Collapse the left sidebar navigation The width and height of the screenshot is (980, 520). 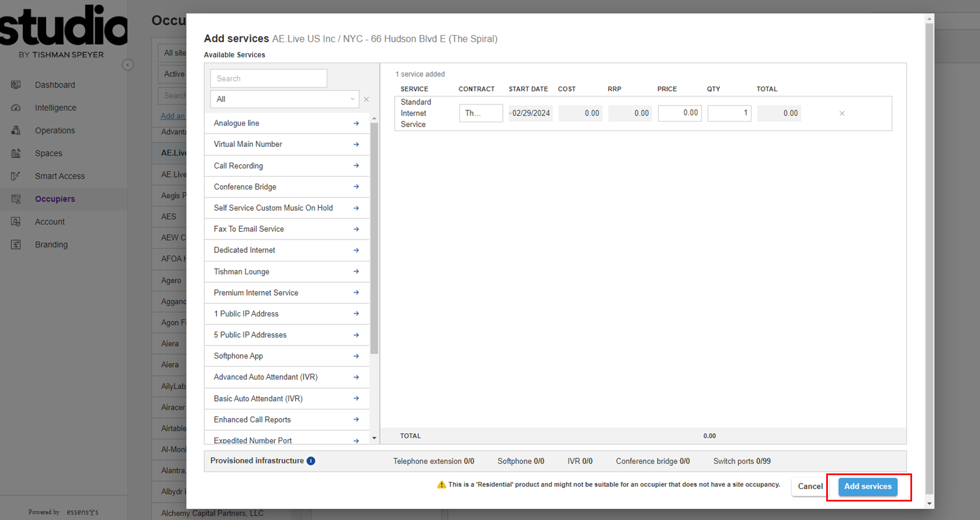[x=128, y=65]
